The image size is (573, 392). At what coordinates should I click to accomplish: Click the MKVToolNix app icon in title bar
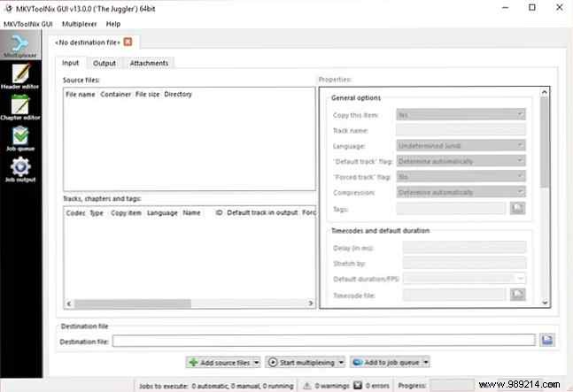8,8
